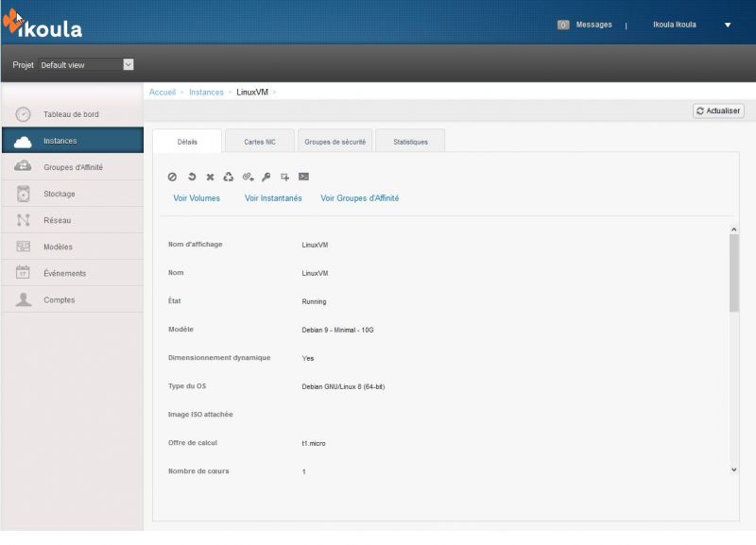Click the details panel scrollbar down arrow
The image size is (756, 545).
[734, 468]
